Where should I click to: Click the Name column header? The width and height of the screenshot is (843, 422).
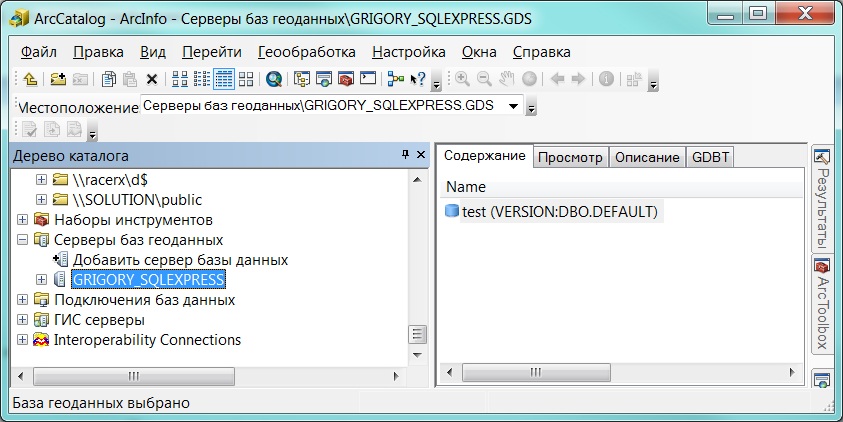(x=621, y=187)
